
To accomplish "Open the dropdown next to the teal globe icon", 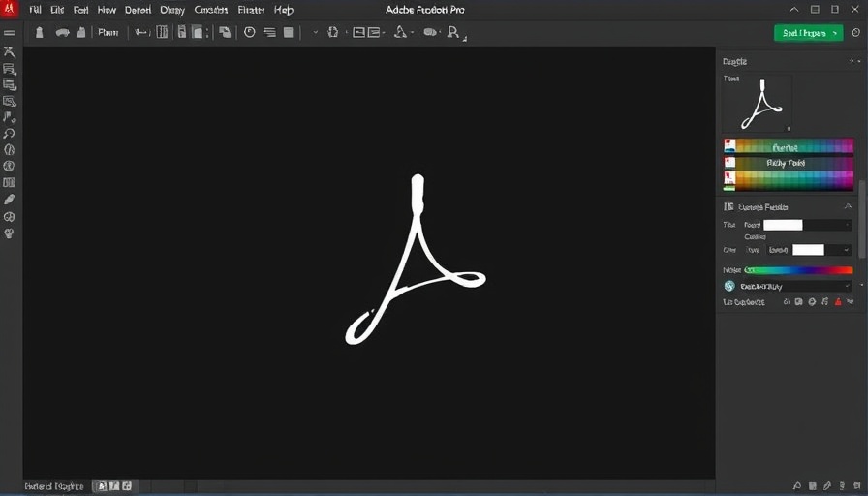I will 847,286.
